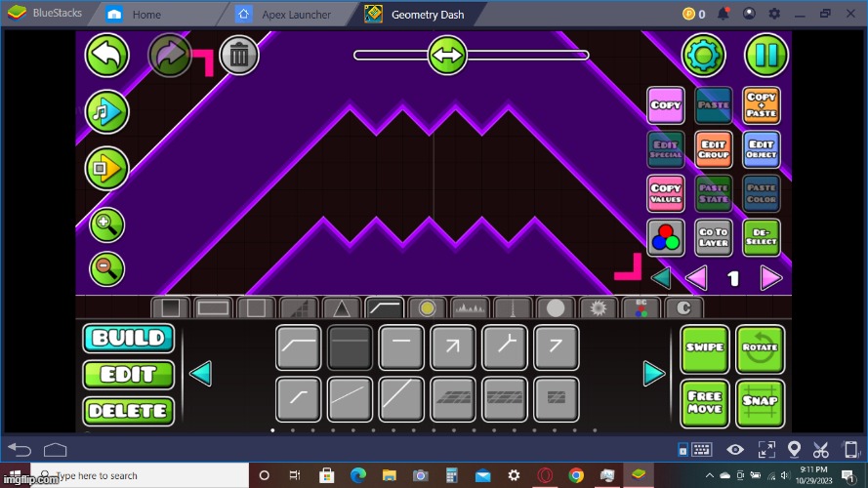Switch to the Apex Launcher tab
Screen dimensions: 868x488
[296, 15]
